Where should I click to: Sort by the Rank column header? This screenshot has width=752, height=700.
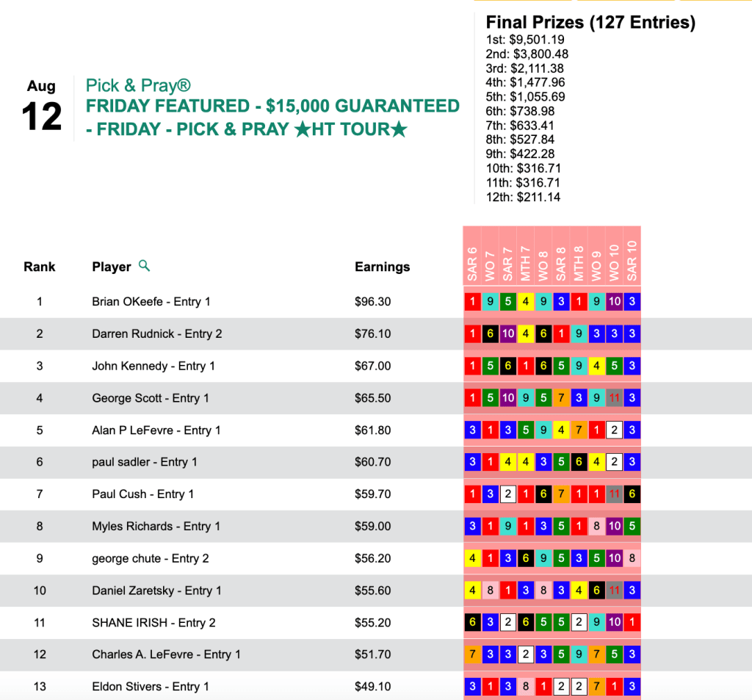[x=39, y=267]
